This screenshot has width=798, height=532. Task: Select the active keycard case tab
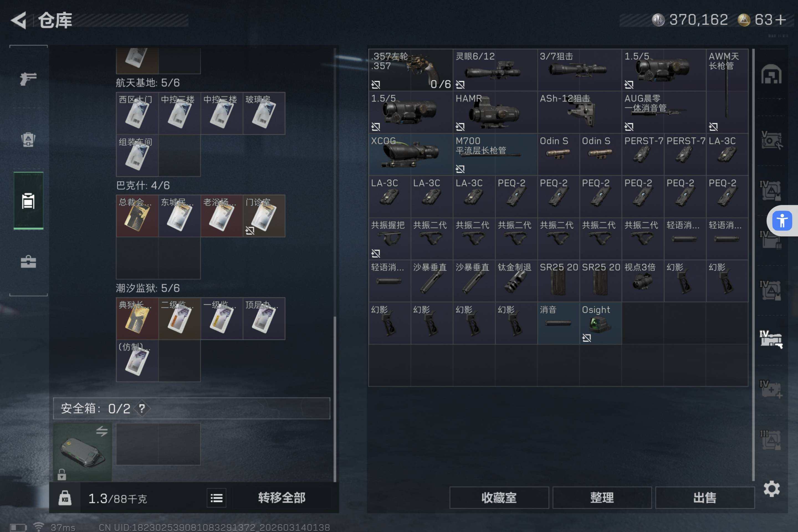coord(28,201)
